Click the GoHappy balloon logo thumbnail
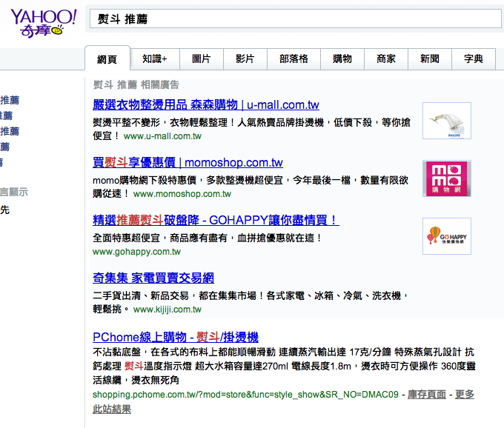Screen dimensions: 504x428 pos(447,236)
